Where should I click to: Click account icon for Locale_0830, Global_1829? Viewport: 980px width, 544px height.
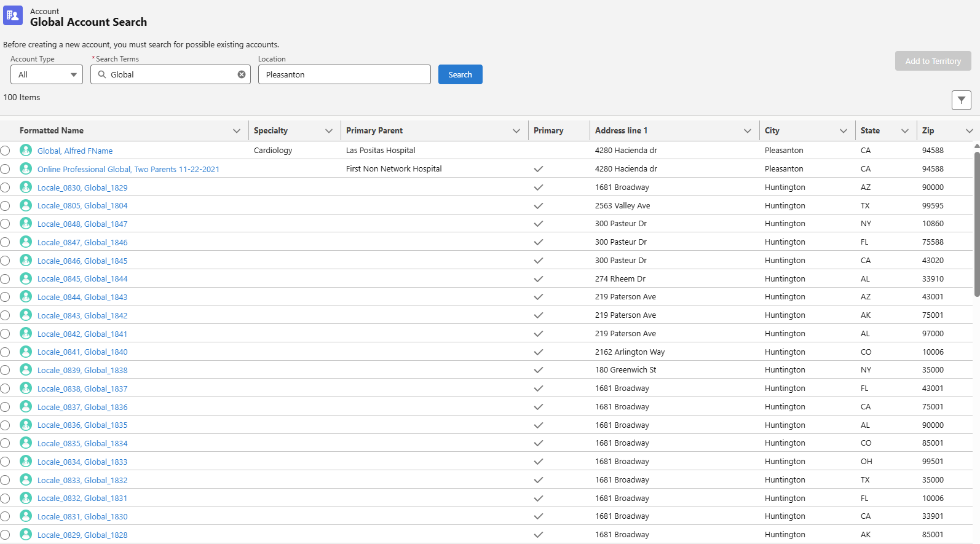26,187
